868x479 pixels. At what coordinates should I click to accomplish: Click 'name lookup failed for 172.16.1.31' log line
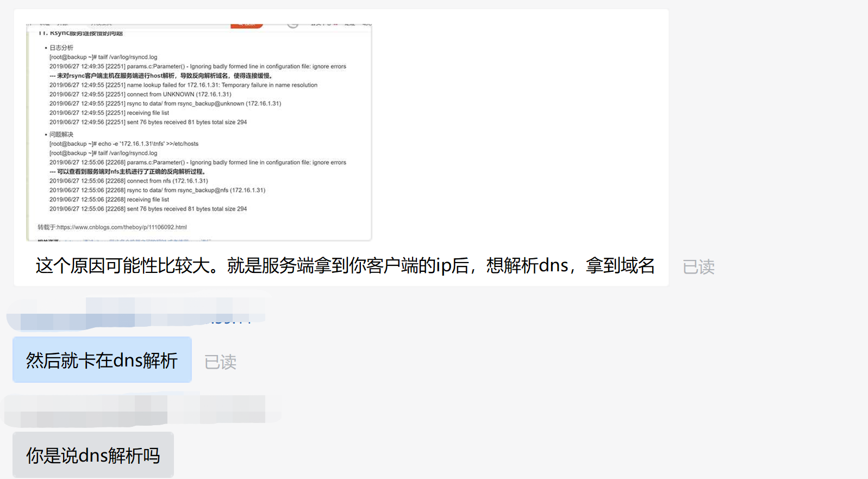[x=183, y=85]
